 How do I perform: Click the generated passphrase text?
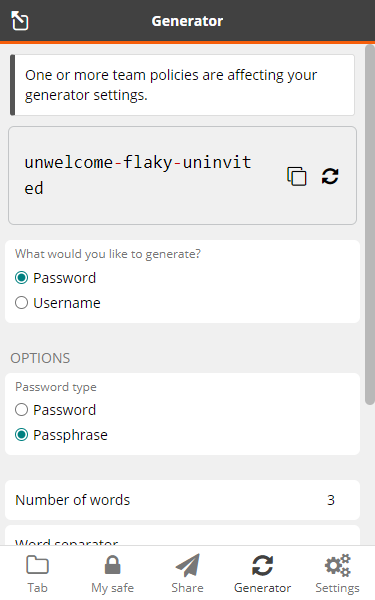pyautogui.click(x=138, y=175)
